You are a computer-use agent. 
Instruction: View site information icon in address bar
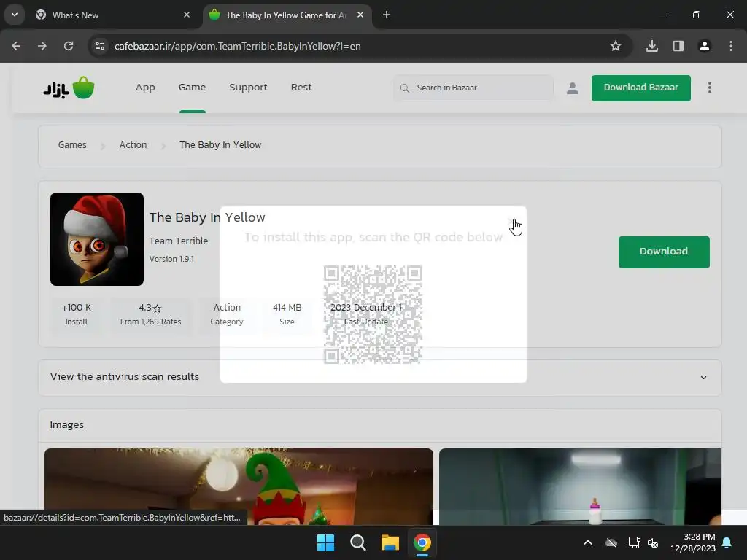100,46
